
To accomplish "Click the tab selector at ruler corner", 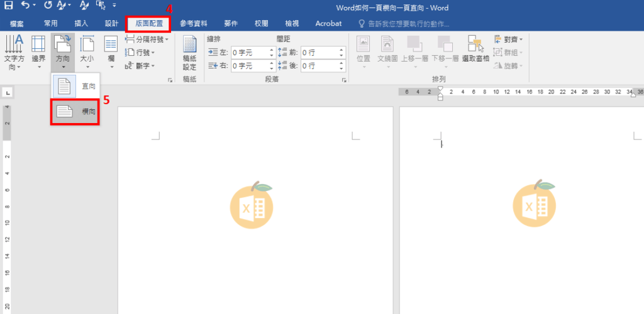I will 6,93.
